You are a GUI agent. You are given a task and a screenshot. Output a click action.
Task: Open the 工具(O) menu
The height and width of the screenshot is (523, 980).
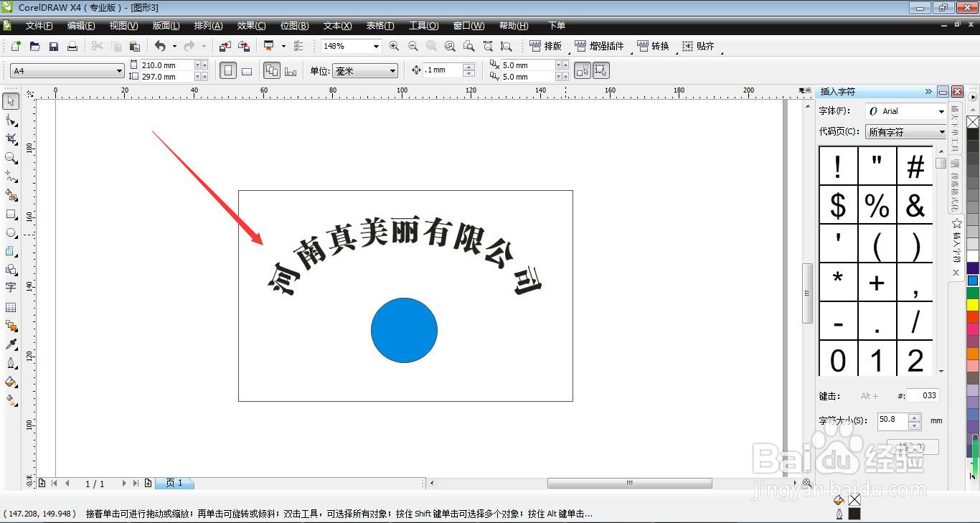(423, 26)
